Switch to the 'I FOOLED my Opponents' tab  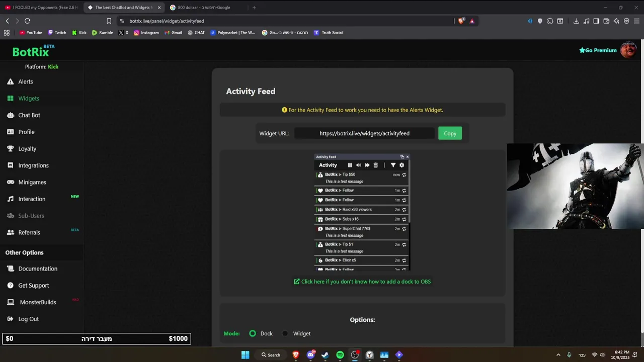[41, 8]
